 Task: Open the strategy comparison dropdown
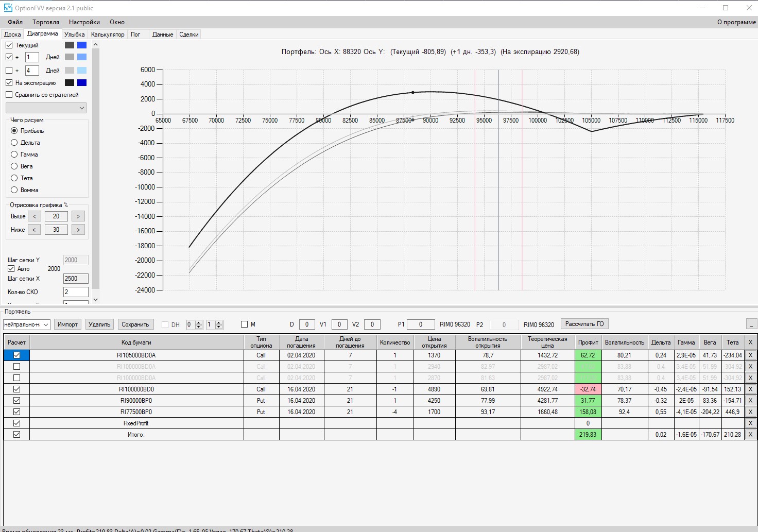[46, 108]
